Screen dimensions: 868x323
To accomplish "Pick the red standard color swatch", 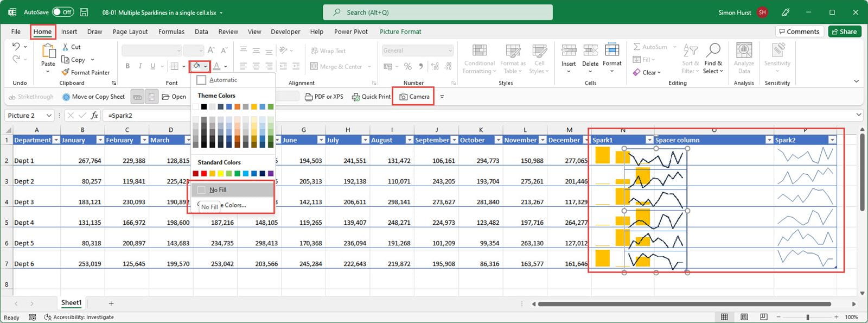I will [204, 174].
